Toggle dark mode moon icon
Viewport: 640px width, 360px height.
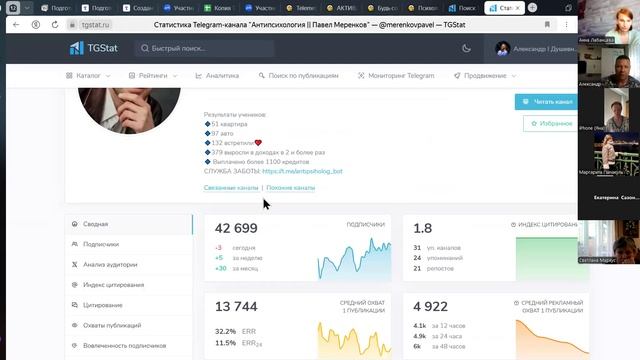point(466,48)
